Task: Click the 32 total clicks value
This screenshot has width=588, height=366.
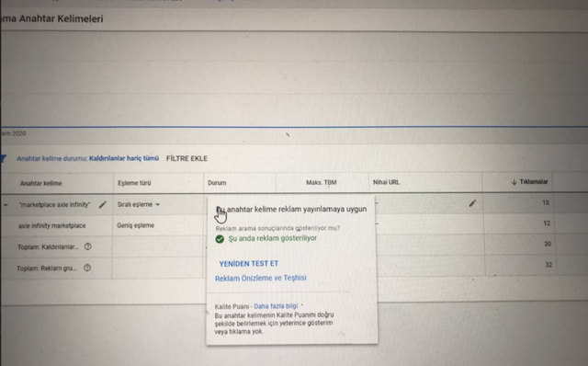Action: point(548,265)
